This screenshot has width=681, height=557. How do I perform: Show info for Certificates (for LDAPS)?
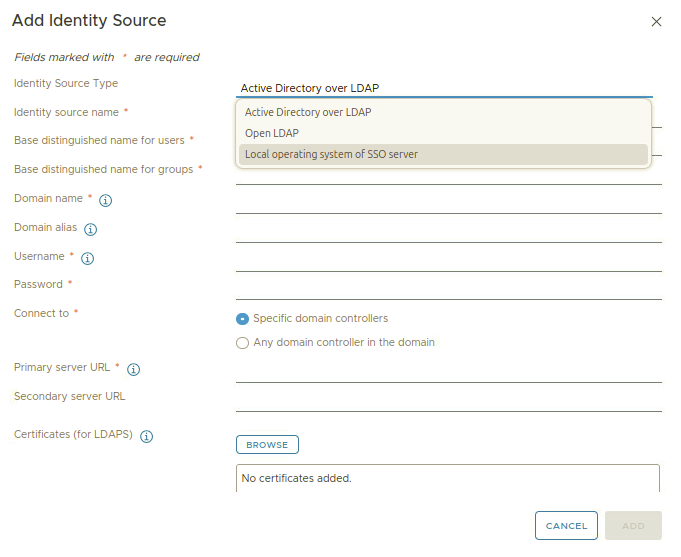click(x=146, y=436)
